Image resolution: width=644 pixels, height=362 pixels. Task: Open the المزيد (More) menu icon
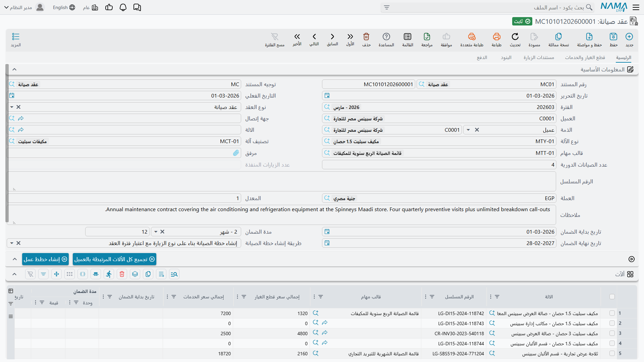point(16,37)
